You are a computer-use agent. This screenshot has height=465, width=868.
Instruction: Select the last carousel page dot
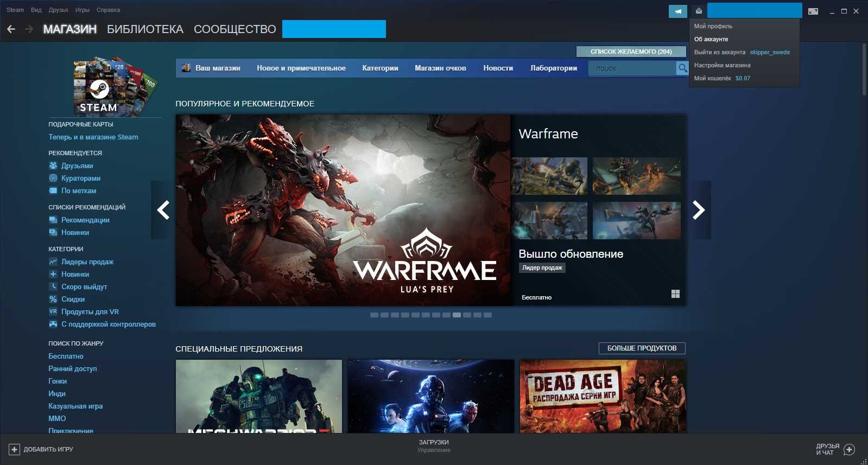[487, 315]
